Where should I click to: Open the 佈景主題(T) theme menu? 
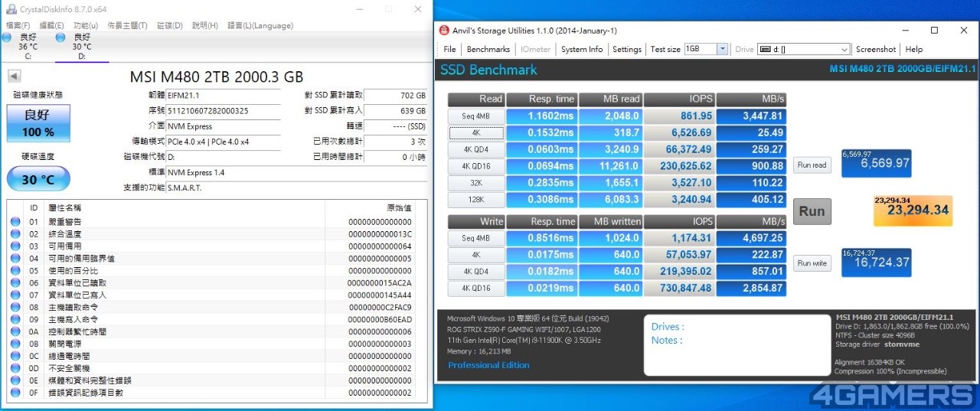coord(127,25)
